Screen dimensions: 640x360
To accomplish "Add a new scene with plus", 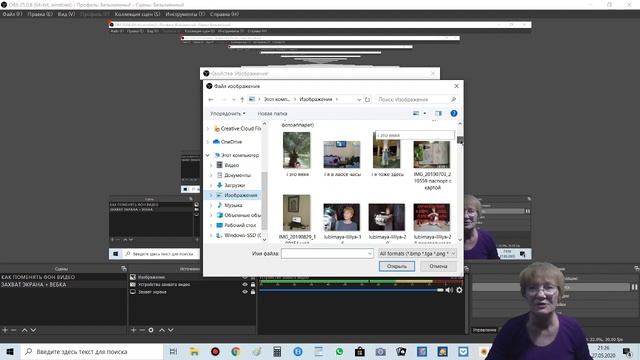I will (x=5, y=330).
